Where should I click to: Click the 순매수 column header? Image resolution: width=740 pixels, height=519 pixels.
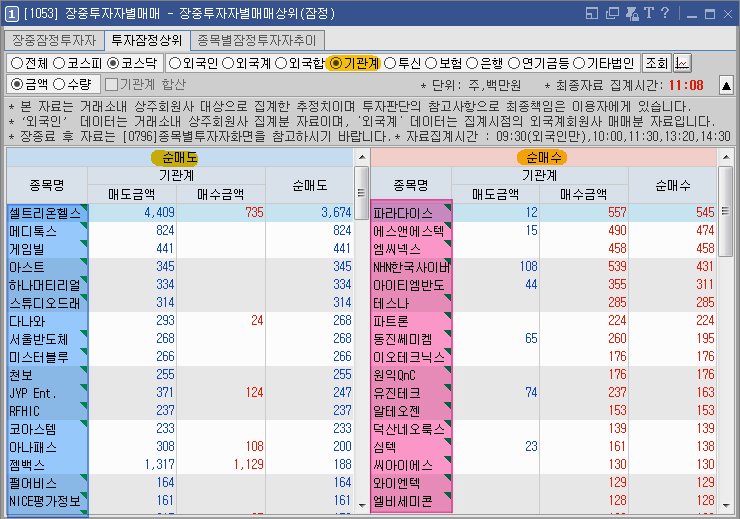coord(673,185)
